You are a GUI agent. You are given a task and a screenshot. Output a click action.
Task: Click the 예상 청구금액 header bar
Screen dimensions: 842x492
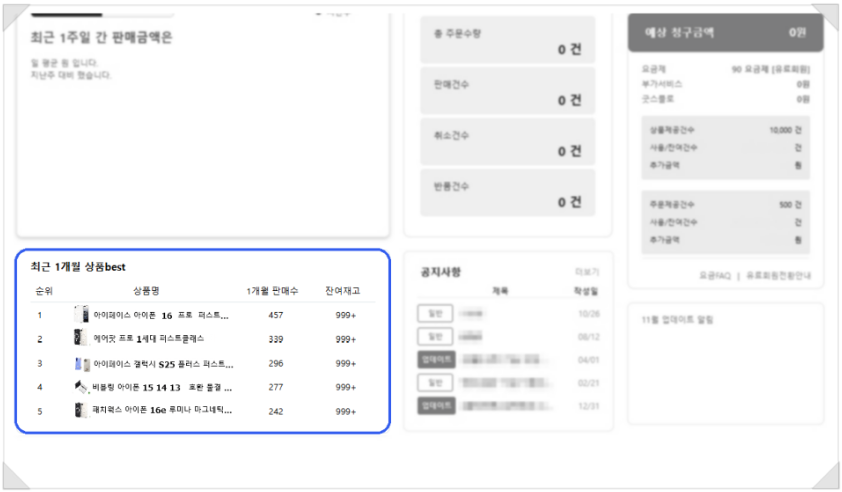(725, 32)
